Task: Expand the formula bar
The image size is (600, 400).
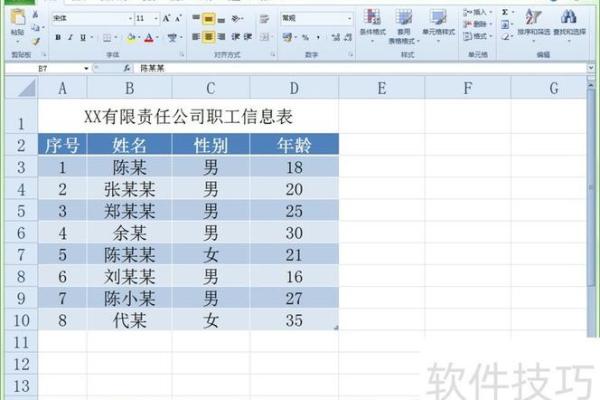Action: click(x=591, y=68)
